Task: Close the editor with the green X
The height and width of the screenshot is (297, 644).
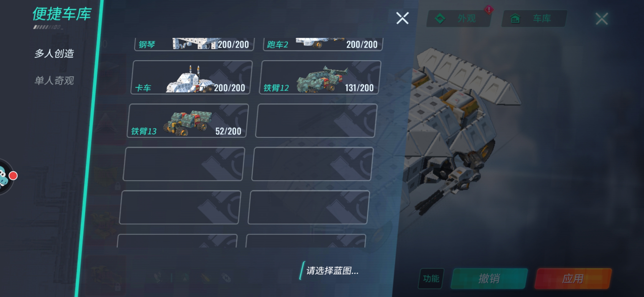Action: point(602,19)
